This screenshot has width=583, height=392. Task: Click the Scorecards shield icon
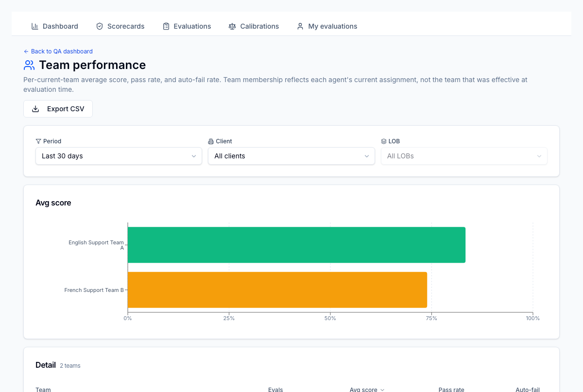pyautogui.click(x=100, y=26)
